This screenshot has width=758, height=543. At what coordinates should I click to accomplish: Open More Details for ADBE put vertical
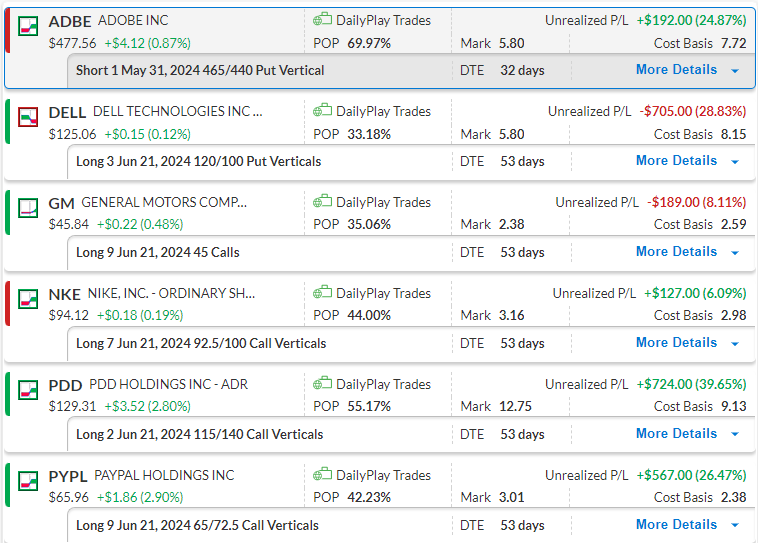click(x=676, y=70)
